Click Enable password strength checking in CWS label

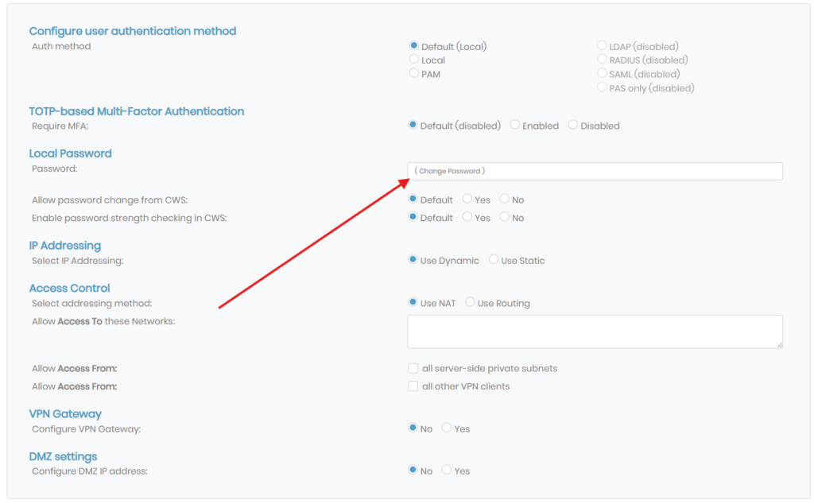pyautogui.click(x=130, y=218)
